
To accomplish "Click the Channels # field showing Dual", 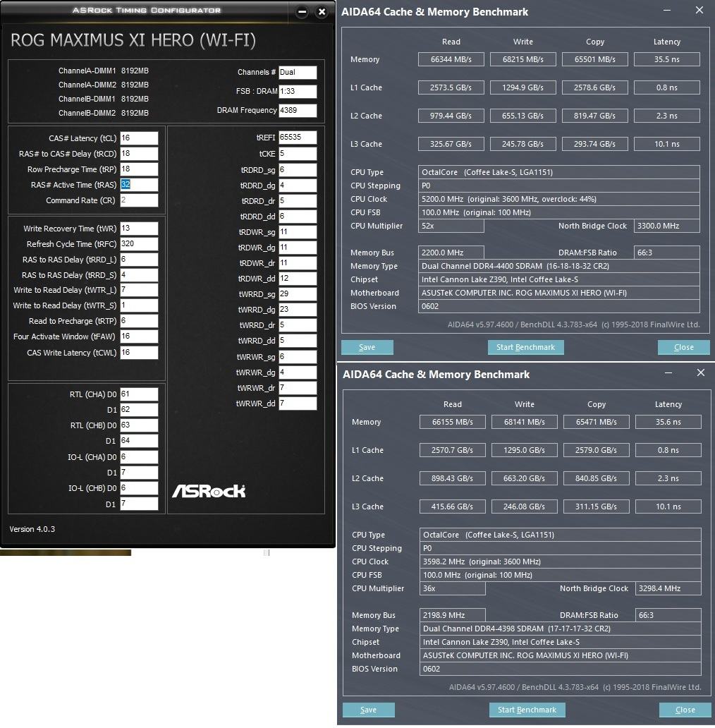I will [298, 73].
